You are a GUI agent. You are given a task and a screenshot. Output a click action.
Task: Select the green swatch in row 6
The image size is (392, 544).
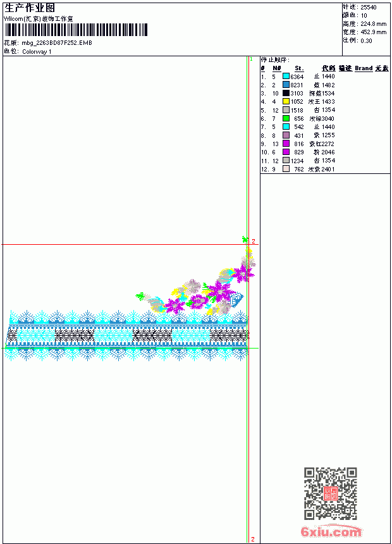[x=286, y=118]
